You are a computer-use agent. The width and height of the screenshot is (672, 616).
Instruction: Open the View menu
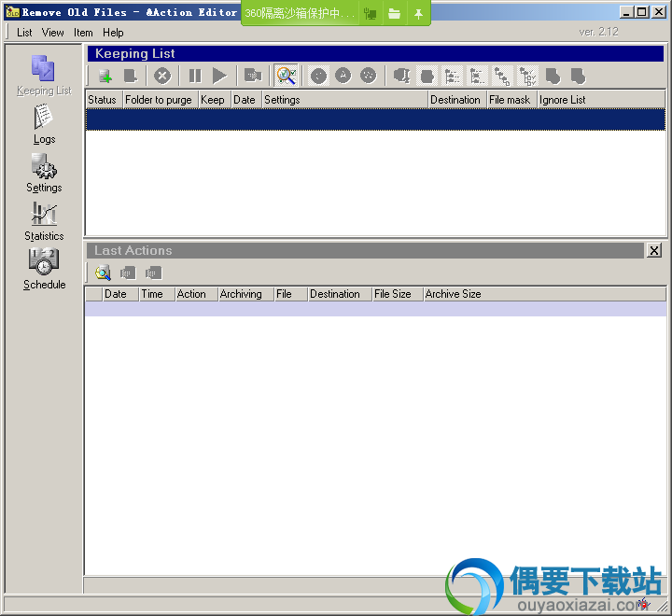pyautogui.click(x=52, y=33)
